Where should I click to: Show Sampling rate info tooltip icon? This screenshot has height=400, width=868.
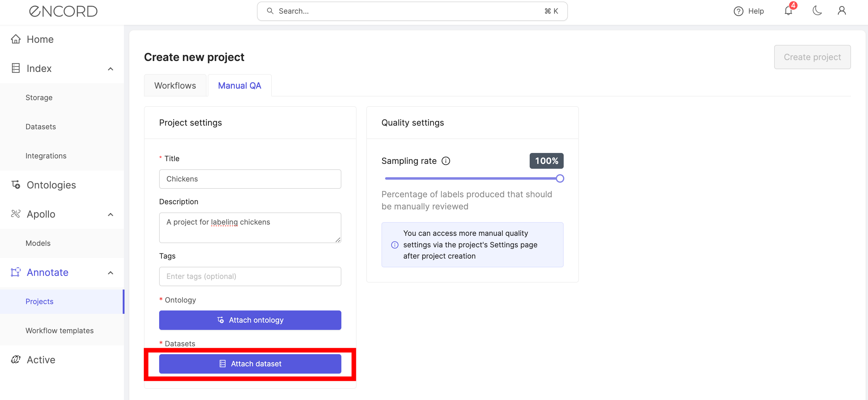pos(446,161)
